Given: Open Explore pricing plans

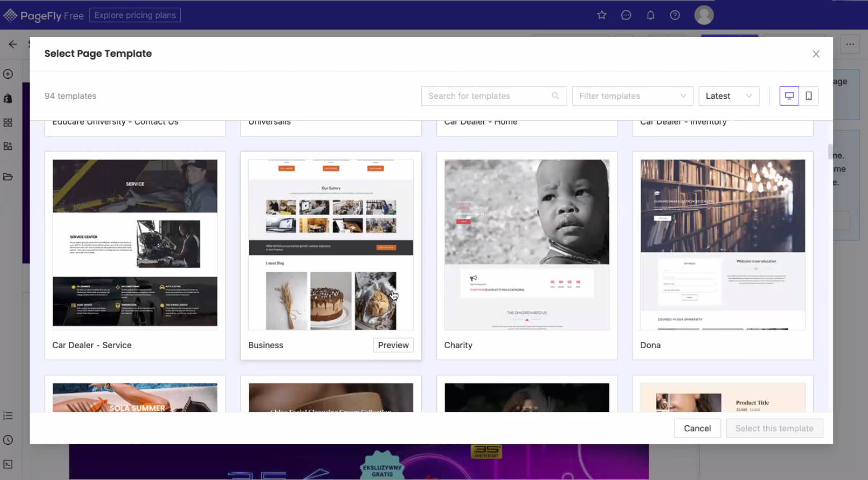Looking at the screenshot, I should point(135,15).
